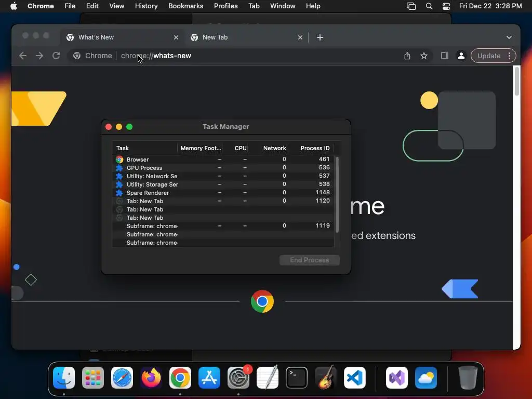Open Spotlight search in menu bar
The image size is (532, 399).
(x=429, y=6)
